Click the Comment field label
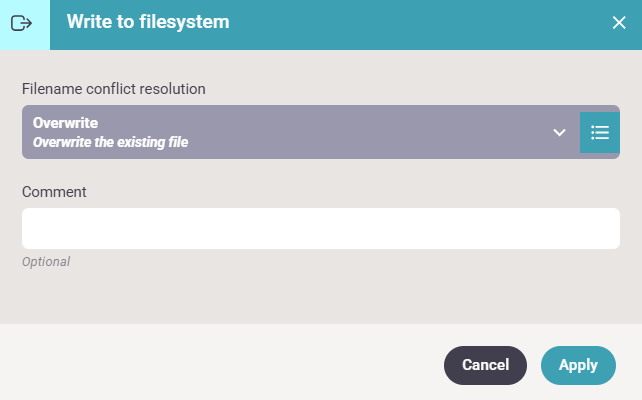Screen dimensions: 642x400 54,192
